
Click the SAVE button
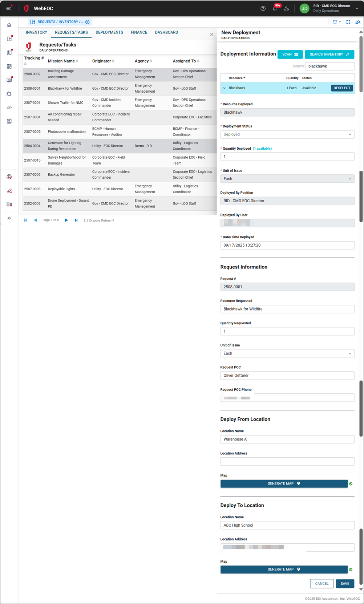[x=345, y=584]
